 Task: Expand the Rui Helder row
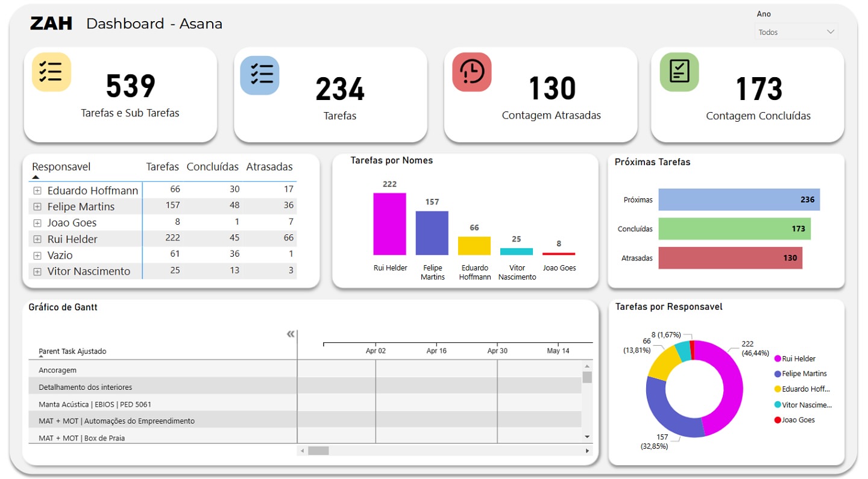(x=37, y=239)
